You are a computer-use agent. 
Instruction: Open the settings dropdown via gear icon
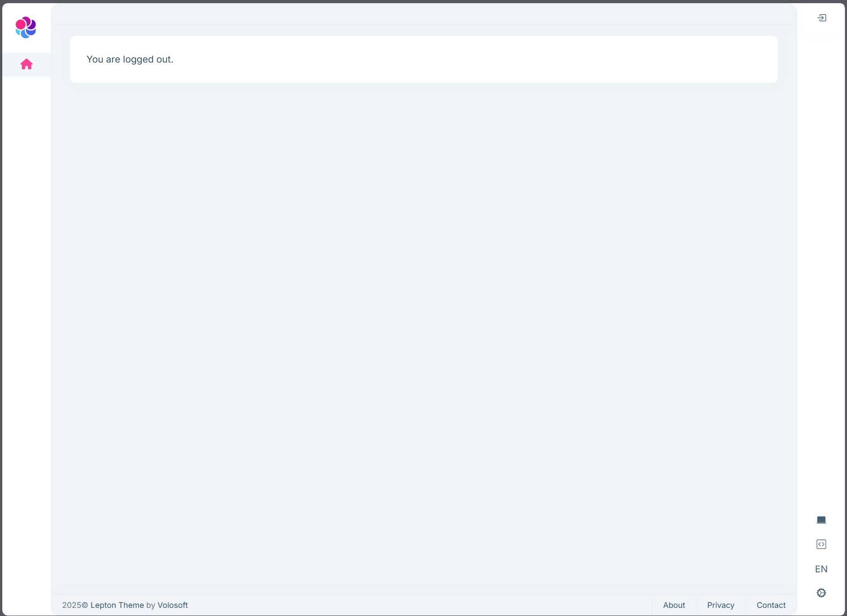[x=821, y=593]
